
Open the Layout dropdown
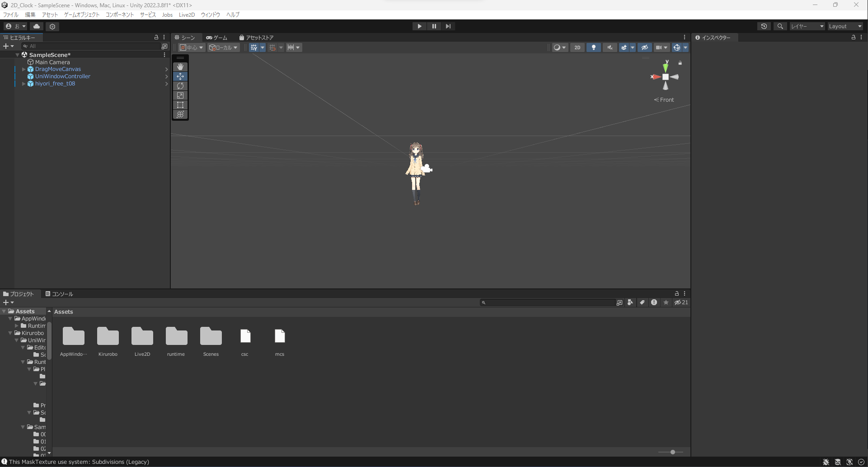(x=845, y=26)
